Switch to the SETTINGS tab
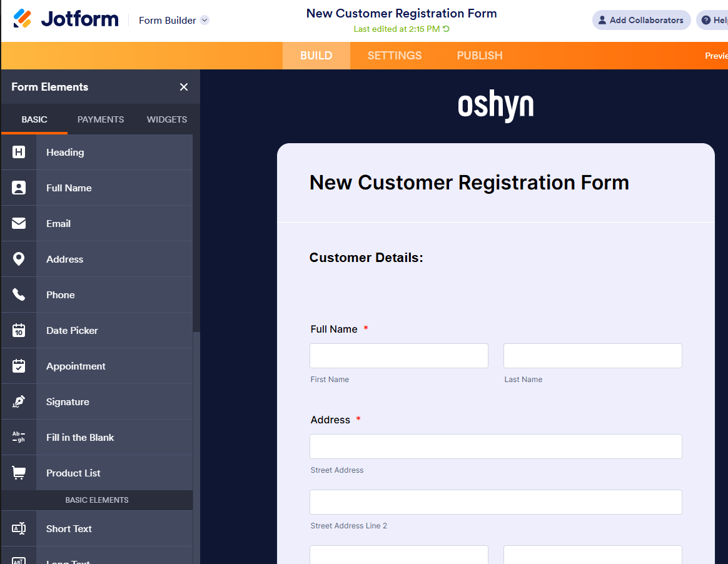The height and width of the screenshot is (564, 728). 395,56
